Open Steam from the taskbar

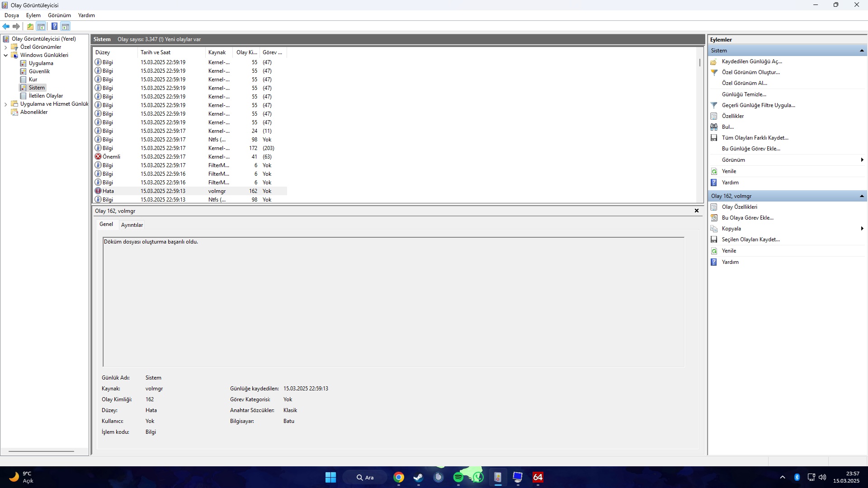pos(418,477)
